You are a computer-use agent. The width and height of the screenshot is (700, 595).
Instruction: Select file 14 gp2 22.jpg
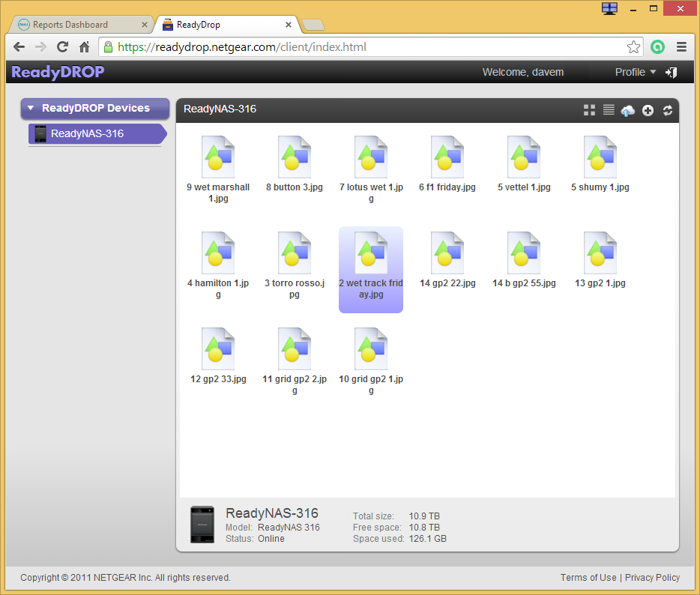pyautogui.click(x=447, y=260)
